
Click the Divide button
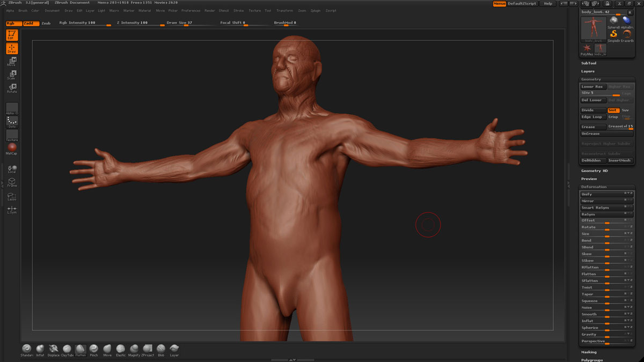point(593,110)
